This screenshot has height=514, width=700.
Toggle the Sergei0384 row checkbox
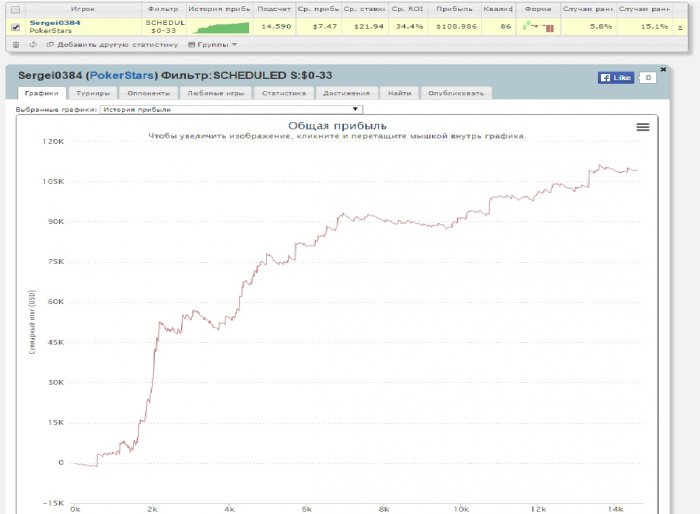coord(14,27)
